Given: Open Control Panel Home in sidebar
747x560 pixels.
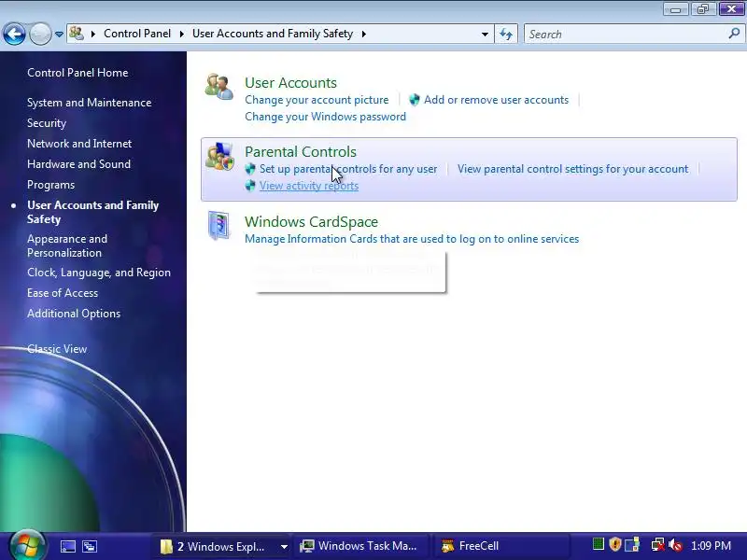Looking at the screenshot, I should (78, 73).
